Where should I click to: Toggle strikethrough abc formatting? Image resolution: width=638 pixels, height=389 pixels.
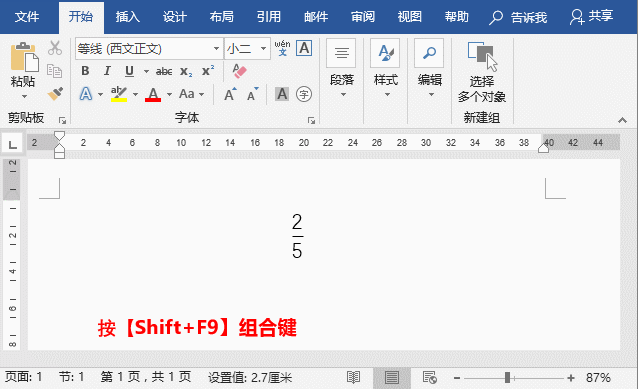pyautogui.click(x=164, y=72)
